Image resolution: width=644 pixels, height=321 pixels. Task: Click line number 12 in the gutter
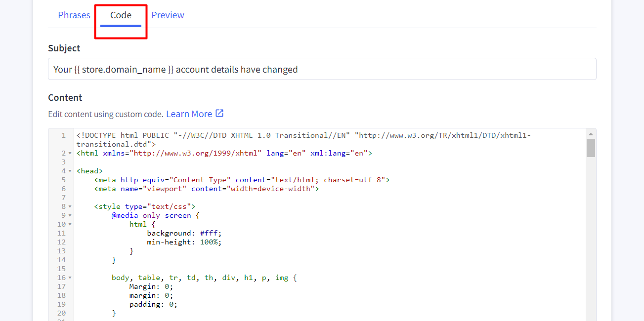tap(61, 242)
